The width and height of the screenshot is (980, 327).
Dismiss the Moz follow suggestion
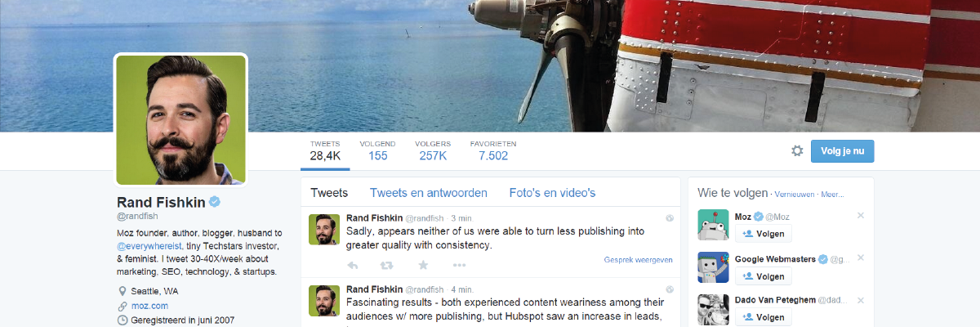tap(860, 215)
